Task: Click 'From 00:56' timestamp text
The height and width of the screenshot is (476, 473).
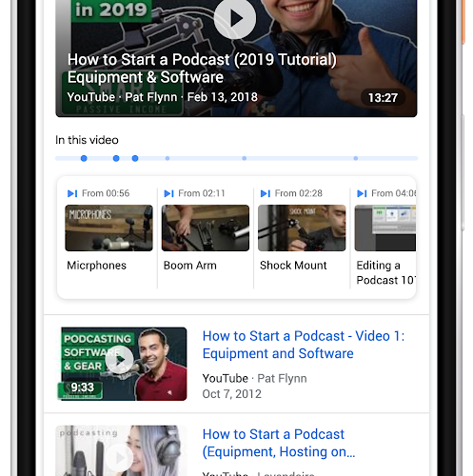Action: pos(106,193)
